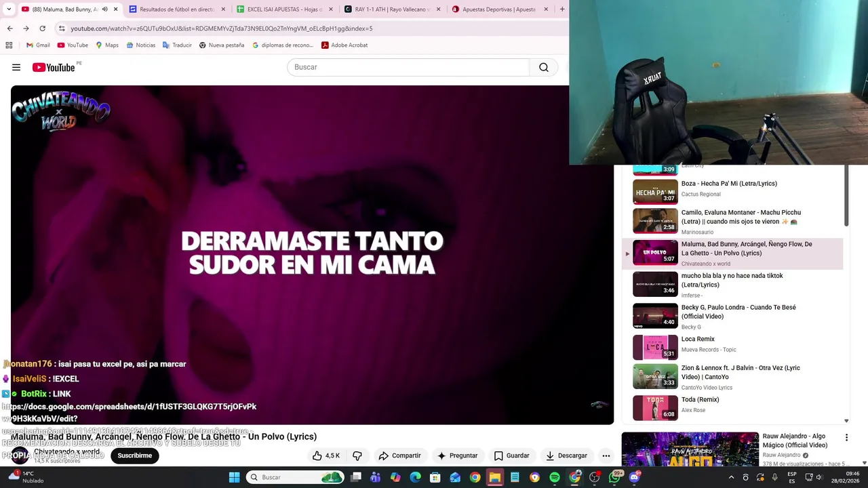Click the taskbar Buscar search box
Viewport: 868px width, 488px height.
(x=295, y=477)
